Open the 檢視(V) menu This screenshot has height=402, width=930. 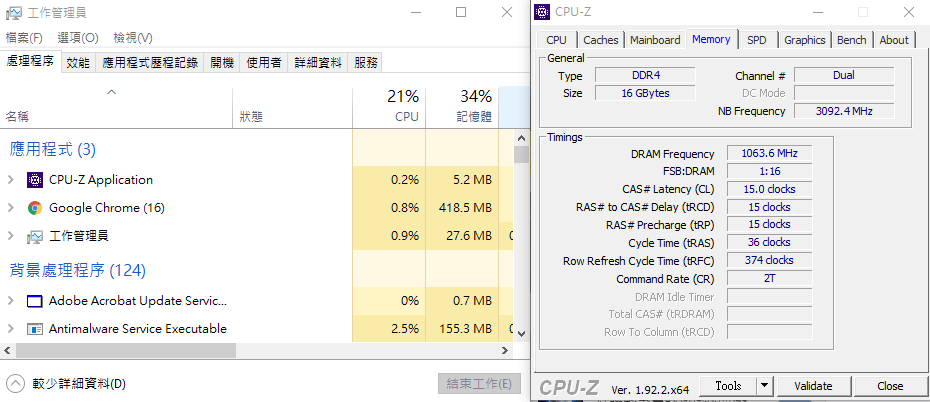133,38
